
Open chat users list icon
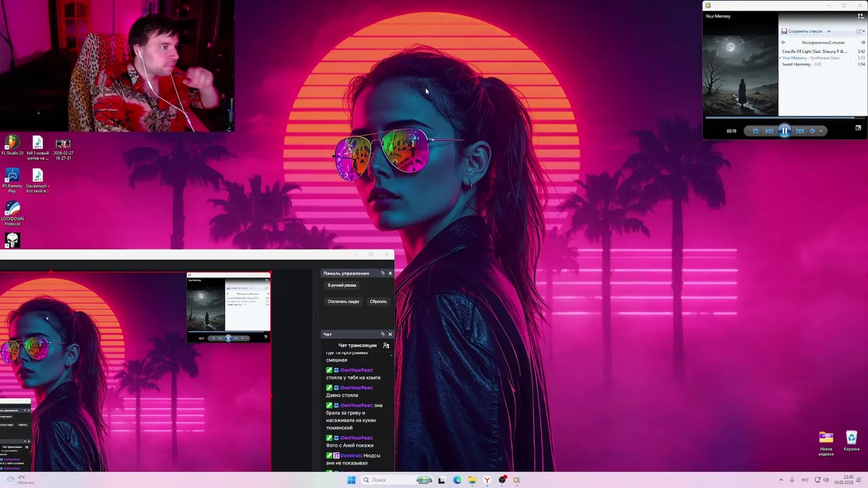click(386, 346)
